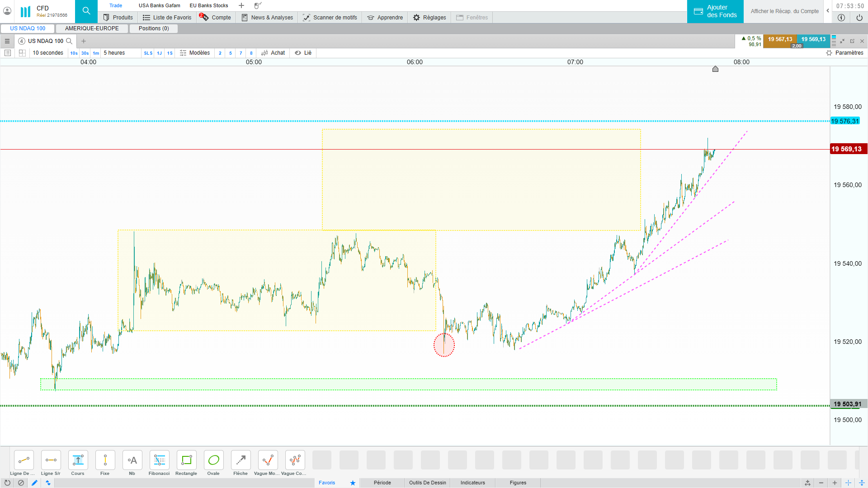Choose the Ovale shape tool

pyautogui.click(x=213, y=460)
